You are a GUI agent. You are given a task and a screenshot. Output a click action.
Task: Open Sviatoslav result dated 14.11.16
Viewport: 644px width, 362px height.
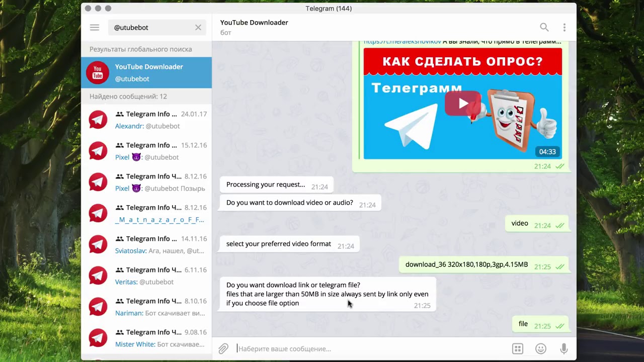tap(146, 244)
